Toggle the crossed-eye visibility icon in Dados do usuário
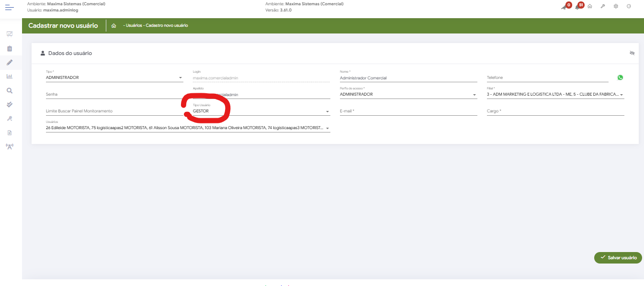This screenshot has height=286, width=644. (632, 53)
